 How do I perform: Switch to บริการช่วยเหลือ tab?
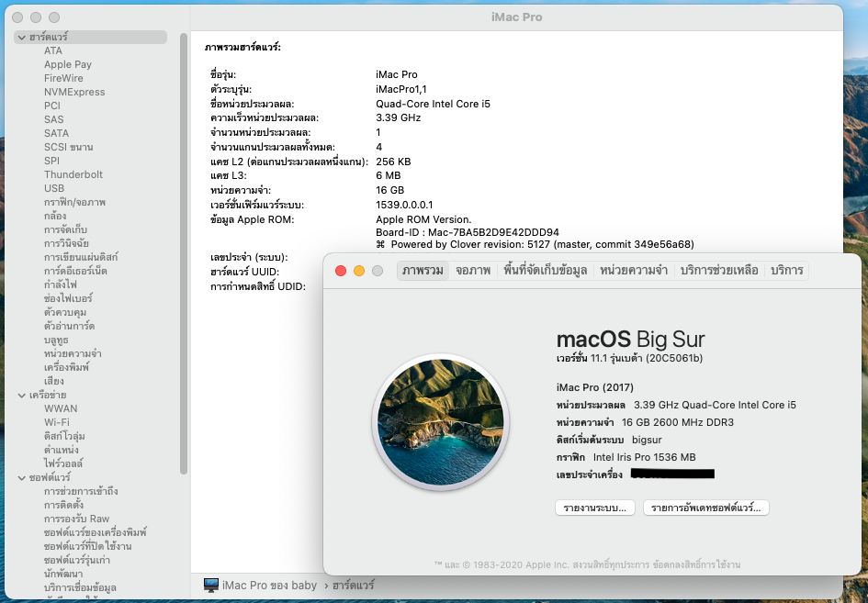point(719,271)
